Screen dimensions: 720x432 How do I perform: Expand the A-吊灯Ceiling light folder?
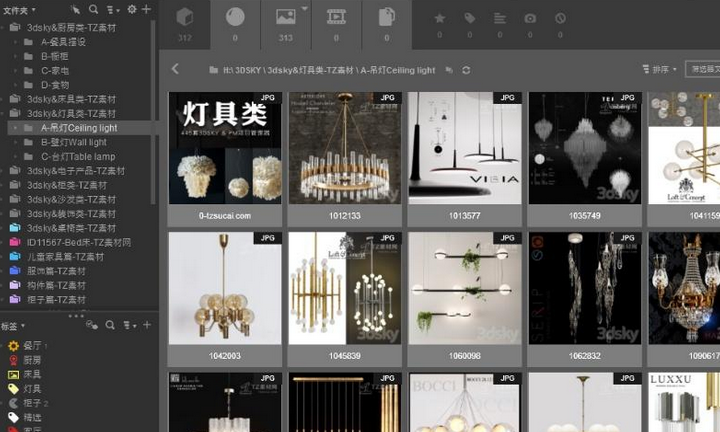click(15, 128)
